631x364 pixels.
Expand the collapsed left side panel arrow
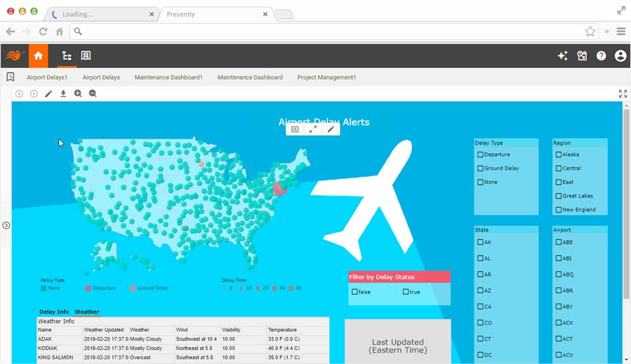click(6, 225)
